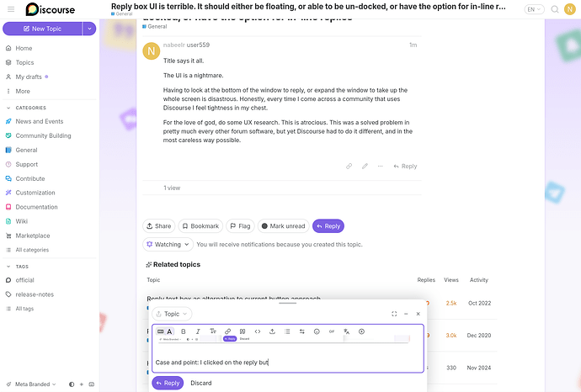Open the Documentation category
Image resolution: width=581 pixels, height=392 pixels.
pos(36,207)
